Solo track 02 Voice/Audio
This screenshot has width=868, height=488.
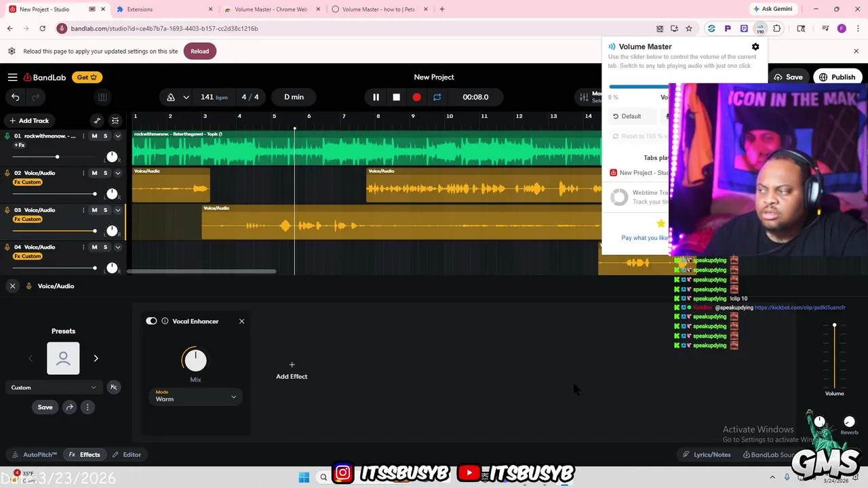[105, 173]
